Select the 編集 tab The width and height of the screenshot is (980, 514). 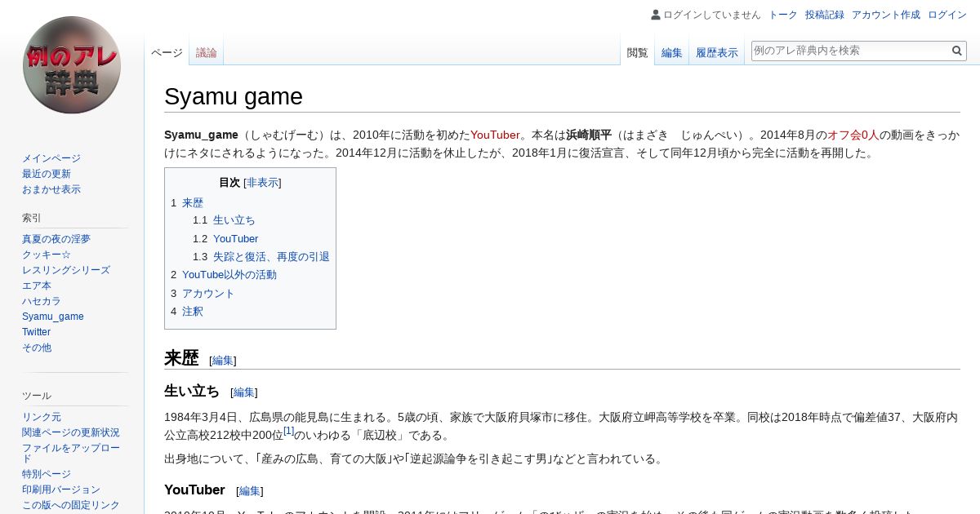[x=672, y=52]
